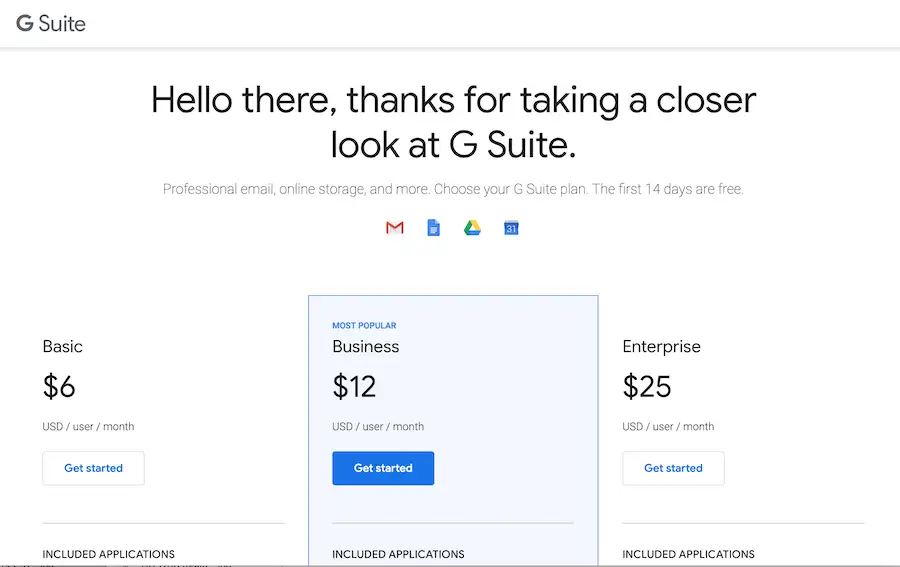This screenshot has height=567, width=900.
Task: Click the G Suite logo
Action: click(51, 23)
